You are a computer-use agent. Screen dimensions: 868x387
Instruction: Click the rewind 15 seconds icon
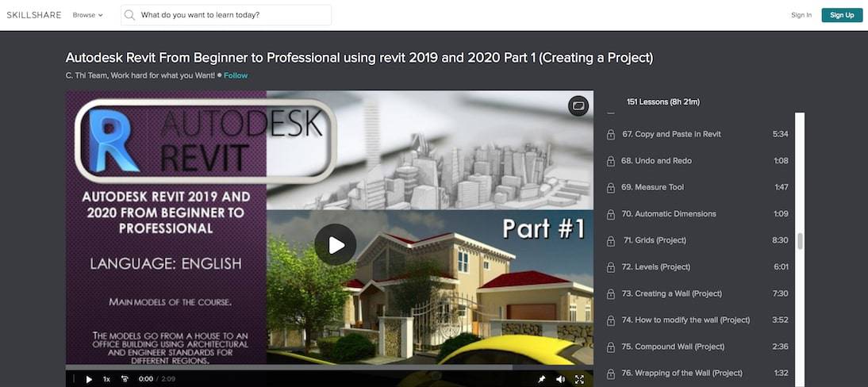[x=125, y=379]
